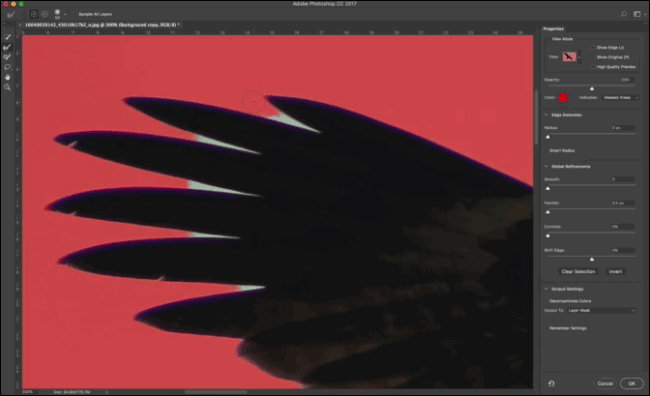Viewport: 650px width, 396px height.
Task: Open the Output To Layer Mask dropdown
Action: point(601,310)
